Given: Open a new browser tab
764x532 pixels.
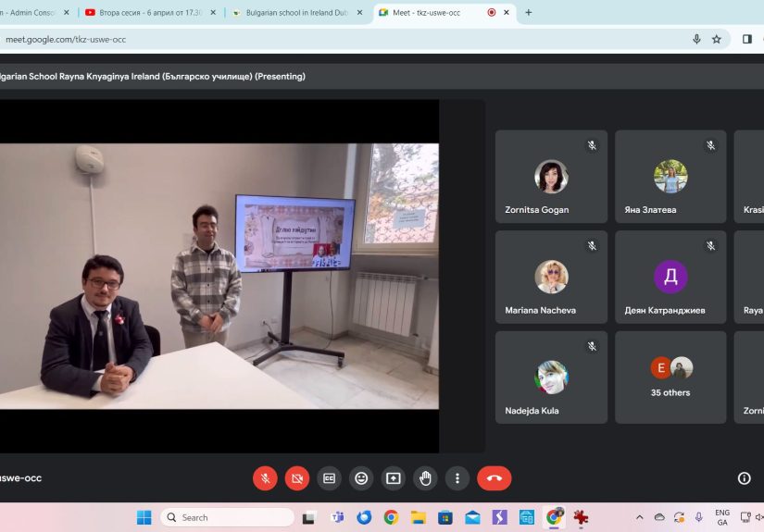Looking at the screenshot, I should 529,13.
